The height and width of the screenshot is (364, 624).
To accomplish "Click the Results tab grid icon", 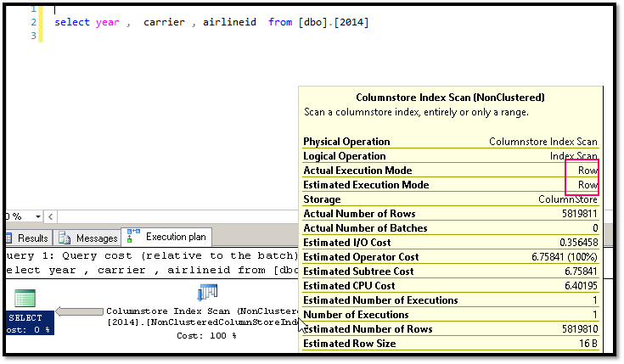I will (x=8, y=238).
